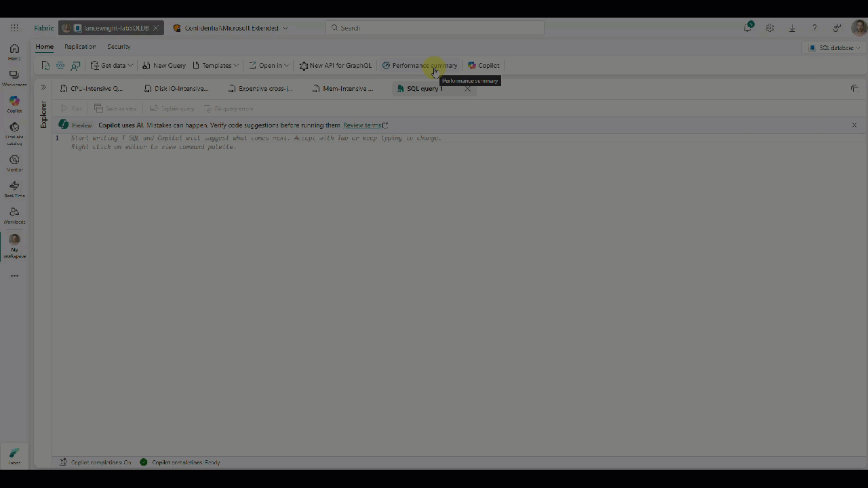Open the Copilot sidebar icon
Viewport: 868px width, 488px height.
tap(14, 104)
